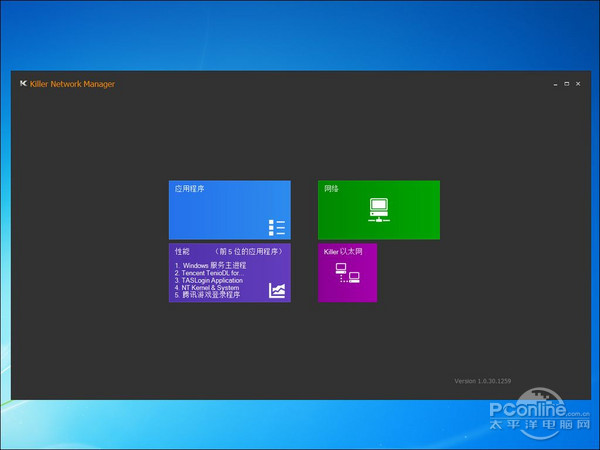Click the chart icon on the 性能 tile

pyautogui.click(x=277, y=290)
